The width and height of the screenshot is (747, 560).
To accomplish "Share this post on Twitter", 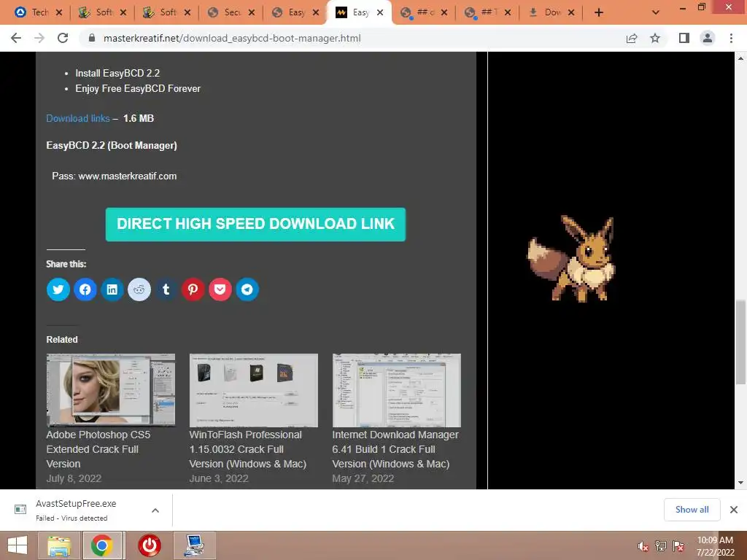I will [x=58, y=289].
